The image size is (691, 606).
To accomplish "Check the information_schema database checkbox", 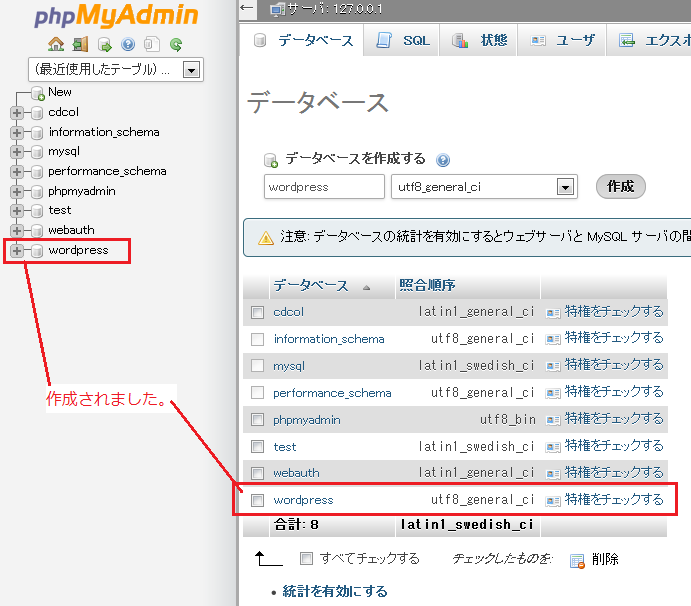I will pos(257,339).
